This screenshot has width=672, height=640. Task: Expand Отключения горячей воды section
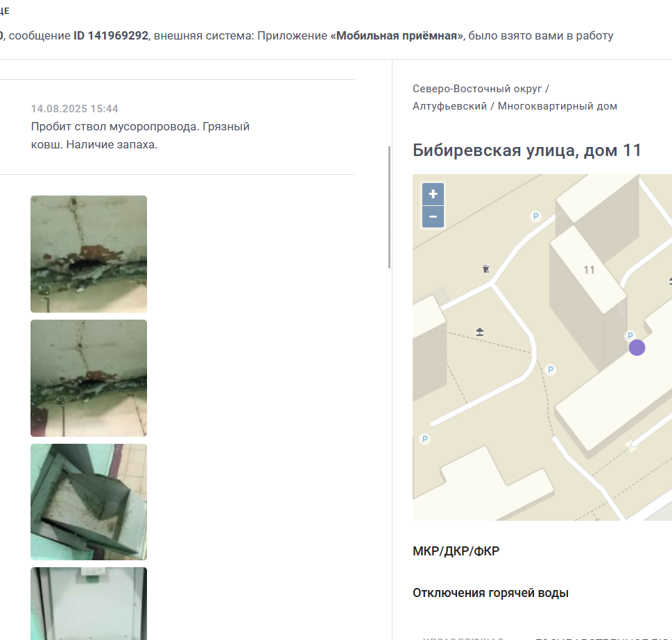(x=491, y=593)
